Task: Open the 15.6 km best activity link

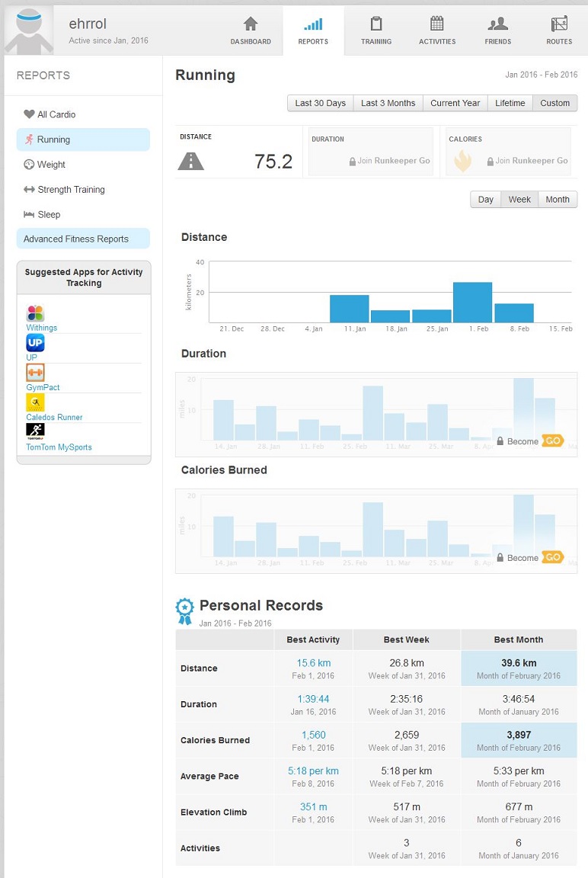Action: 314,663
